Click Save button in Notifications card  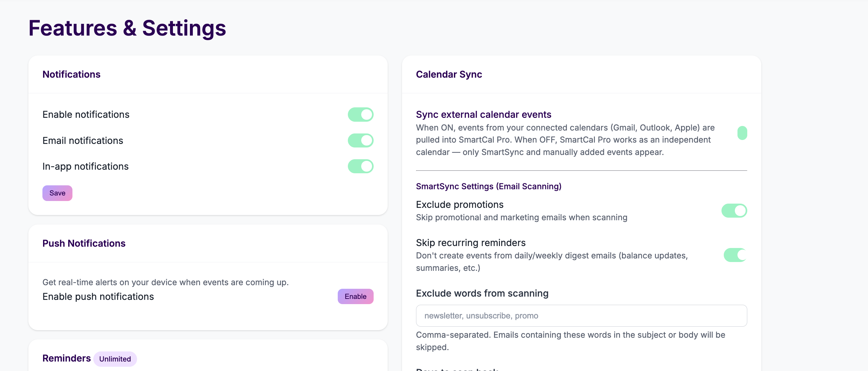click(57, 193)
